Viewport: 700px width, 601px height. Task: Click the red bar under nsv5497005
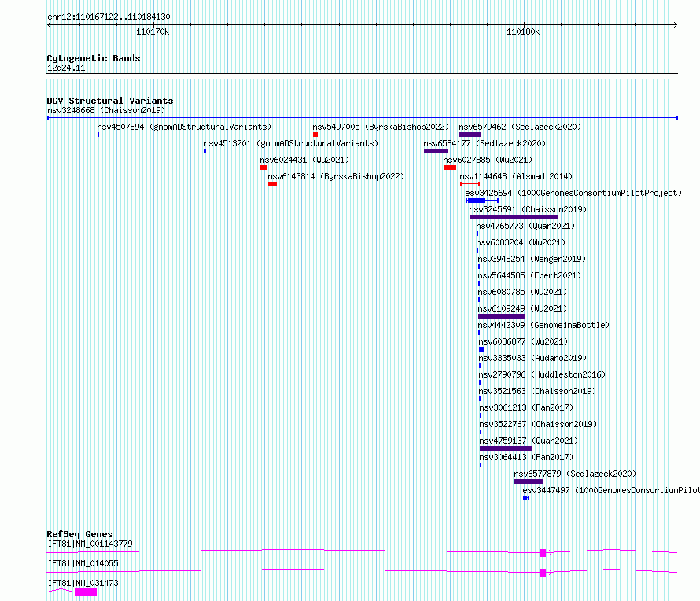point(315,135)
